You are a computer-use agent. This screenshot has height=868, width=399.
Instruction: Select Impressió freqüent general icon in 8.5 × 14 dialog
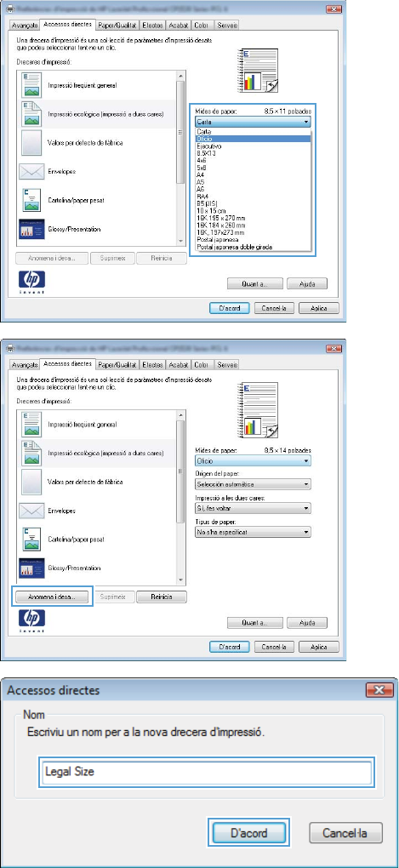tap(31, 424)
